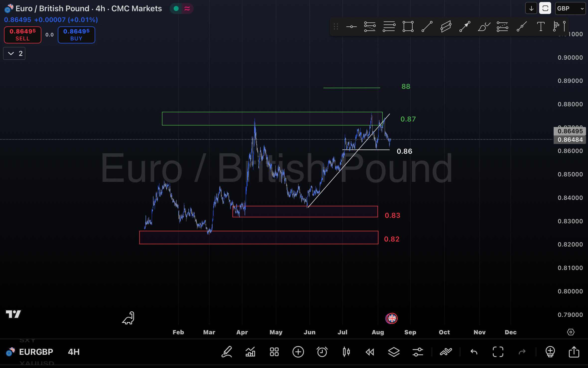
Task: Select the red 0.83 support rectangle
Action: tap(305, 212)
